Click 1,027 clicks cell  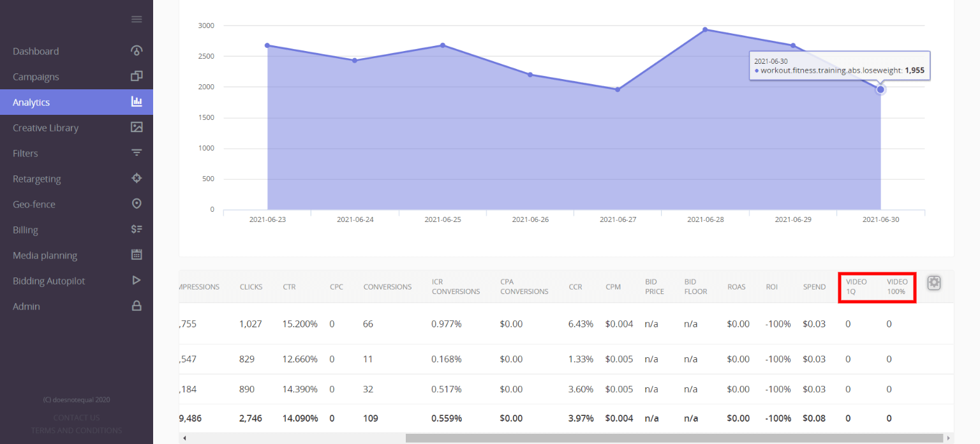[x=251, y=324]
